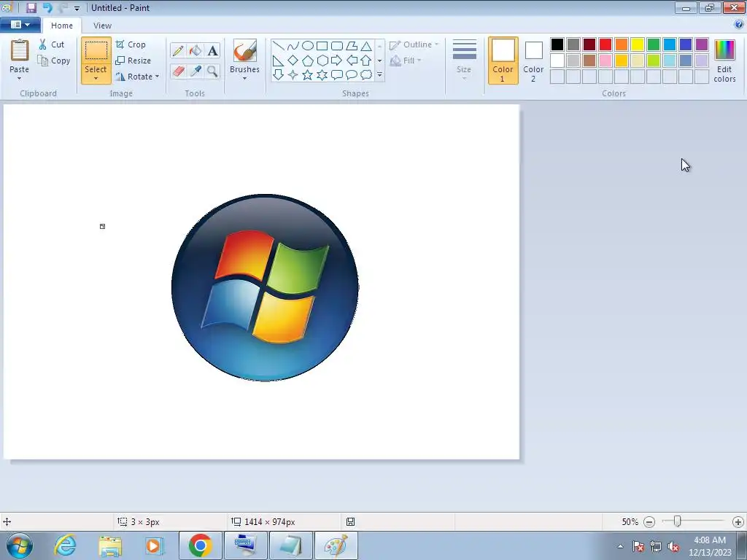Switch to the Home ribbon tab
This screenshot has width=747, height=560.
tap(62, 26)
